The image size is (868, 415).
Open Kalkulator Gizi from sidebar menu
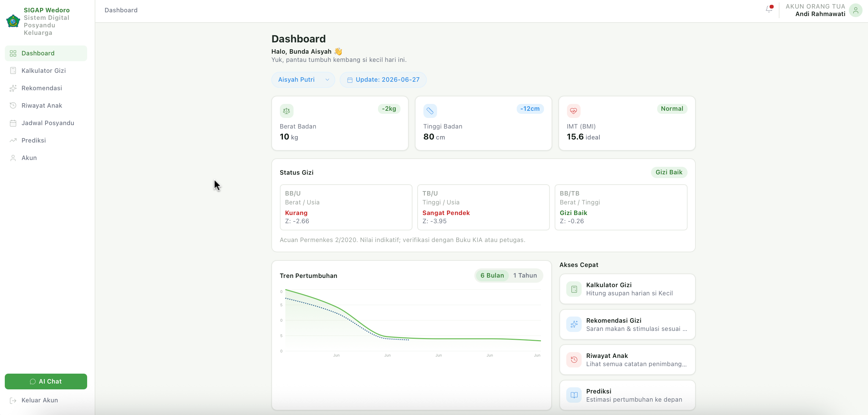pos(46,71)
